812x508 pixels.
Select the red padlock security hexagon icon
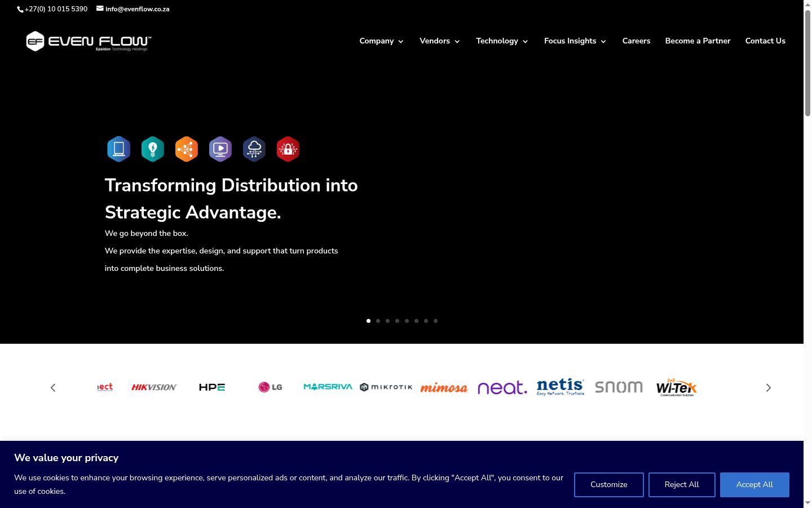(288, 149)
